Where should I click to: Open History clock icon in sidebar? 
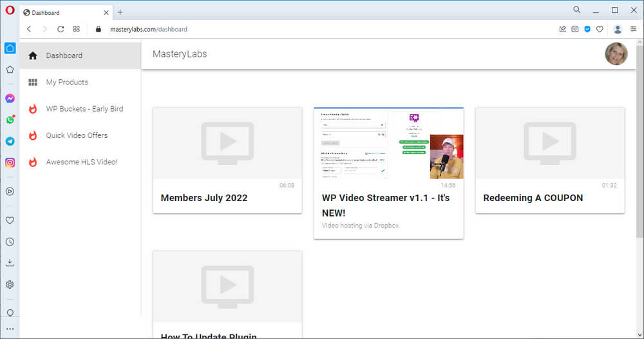10,242
